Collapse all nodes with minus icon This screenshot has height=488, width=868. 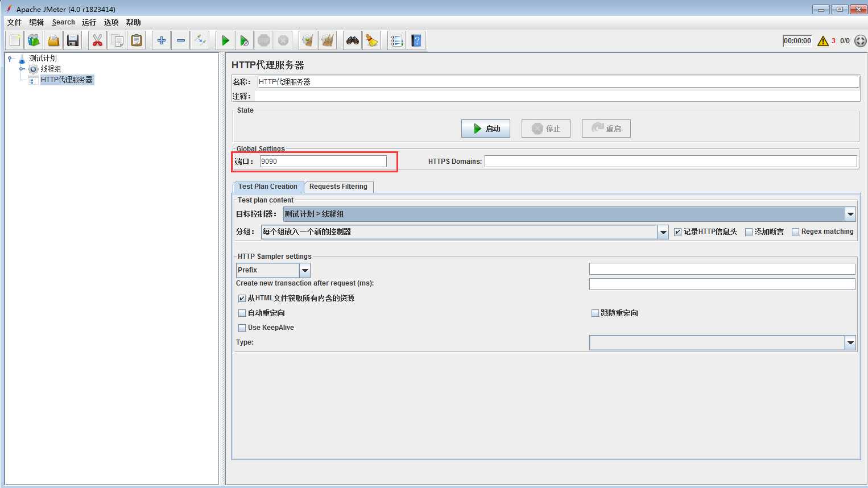181,40
